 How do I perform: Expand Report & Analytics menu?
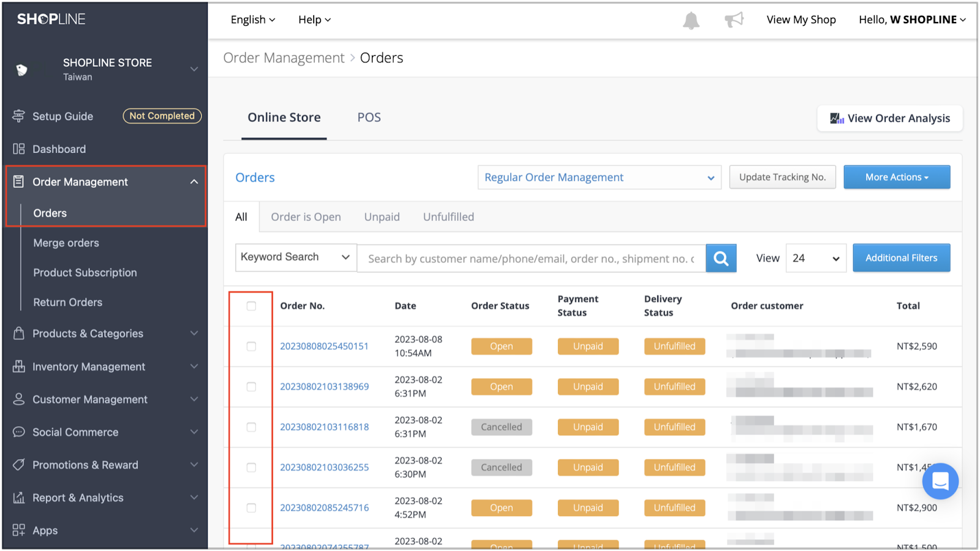click(x=194, y=498)
